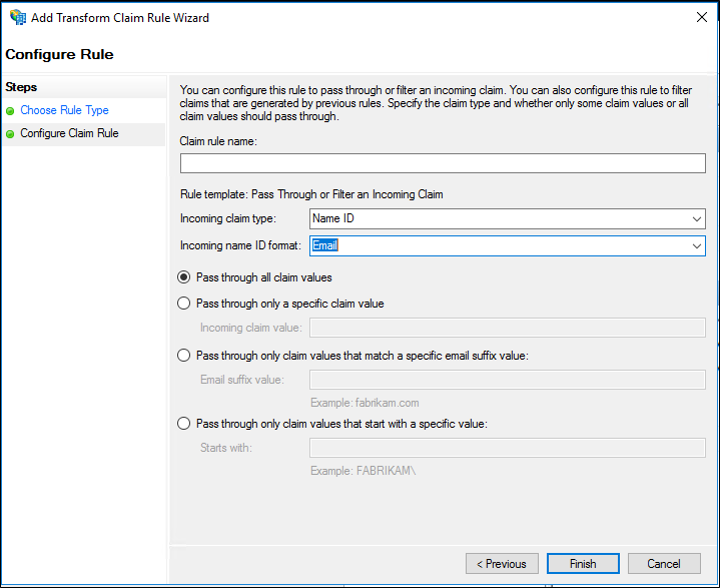Click the Email suffix value field
The width and height of the screenshot is (720, 588).
[507, 380]
